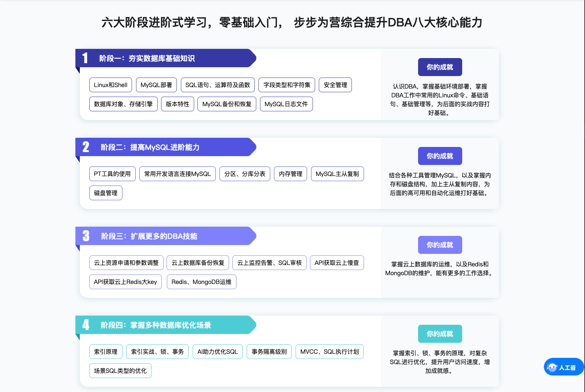Select the 'Redis、MongoDB运维' tag
This screenshot has width=585, height=392.
click(x=201, y=282)
